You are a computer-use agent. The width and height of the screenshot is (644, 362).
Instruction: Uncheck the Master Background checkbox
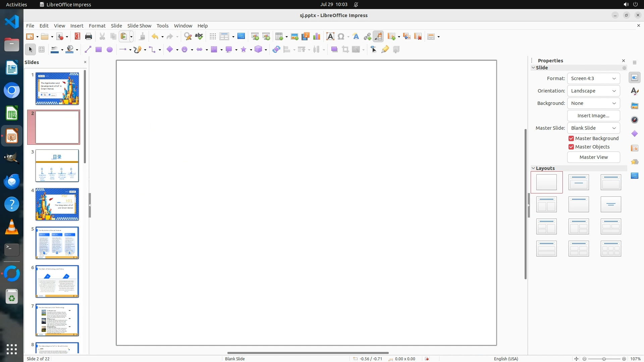click(x=571, y=138)
